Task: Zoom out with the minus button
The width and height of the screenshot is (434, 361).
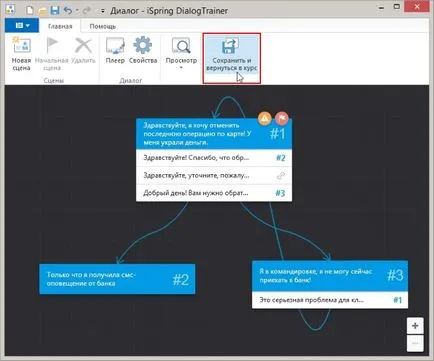Action: 415,343
